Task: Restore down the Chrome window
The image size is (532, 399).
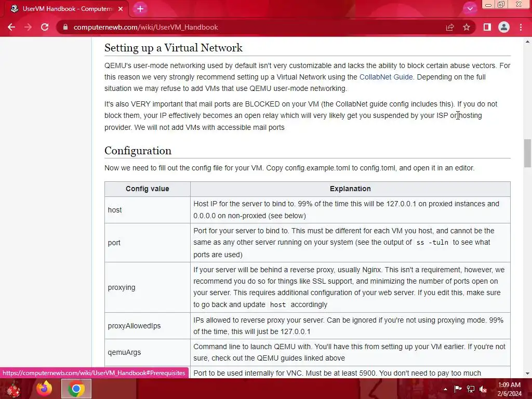Action: [x=501, y=5]
